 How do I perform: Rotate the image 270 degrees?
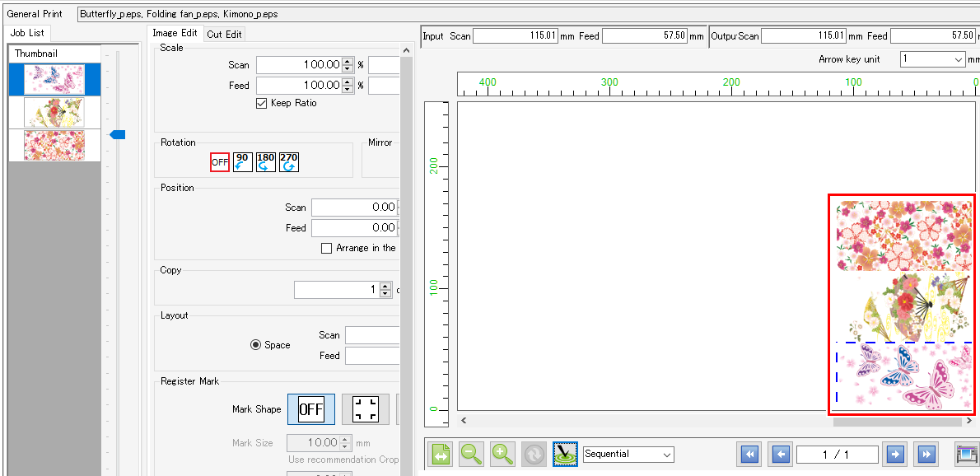287,162
